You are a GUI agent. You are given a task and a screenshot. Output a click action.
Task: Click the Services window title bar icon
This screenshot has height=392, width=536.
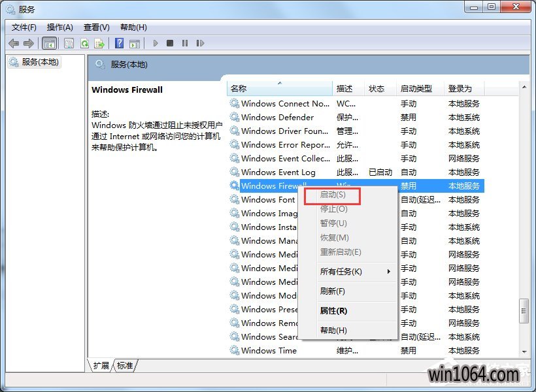10,9
